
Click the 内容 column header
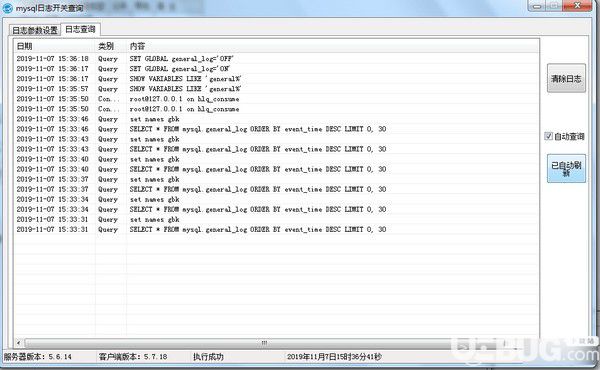(332, 46)
